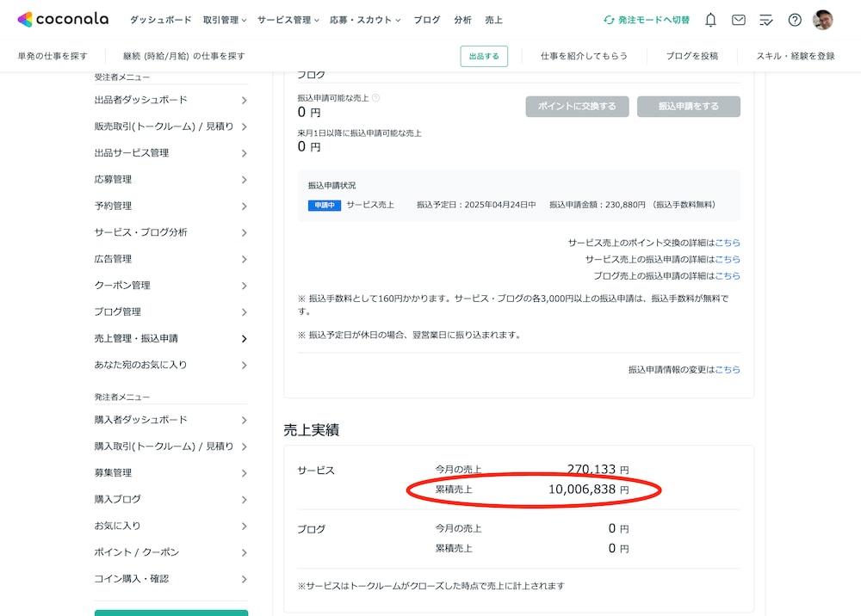The width and height of the screenshot is (861, 616).
Task: Open スキル・経験を登録 link
Action: pyautogui.click(x=795, y=55)
